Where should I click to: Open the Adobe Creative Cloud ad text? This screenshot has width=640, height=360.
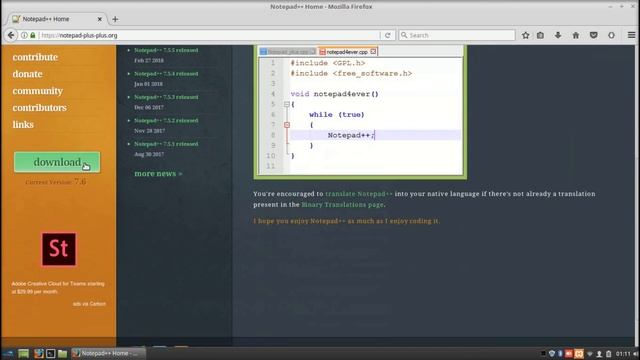58,288
